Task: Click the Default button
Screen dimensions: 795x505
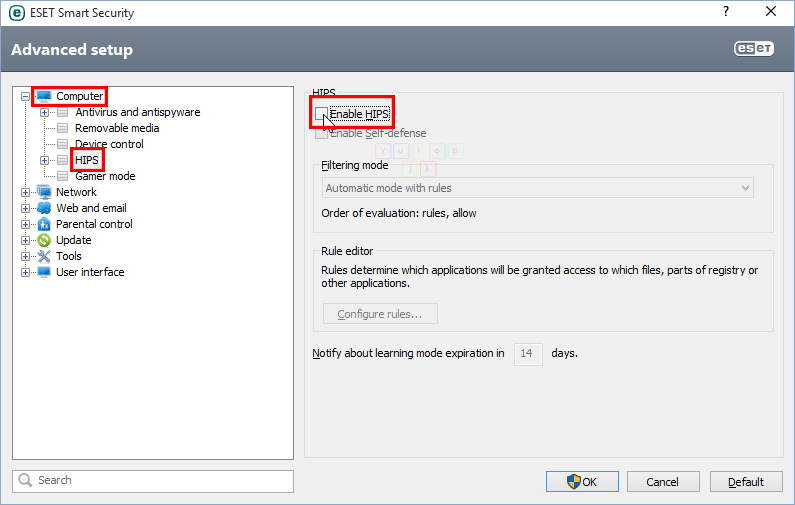Action: pos(746,481)
